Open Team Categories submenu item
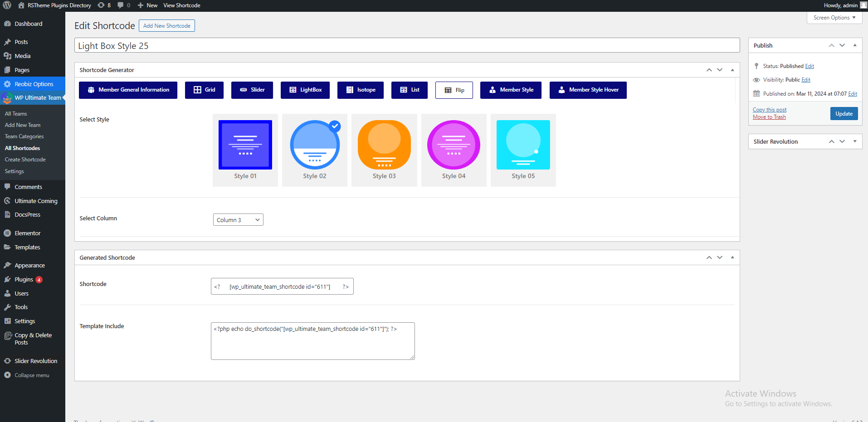This screenshot has height=422, width=868. coord(24,136)
